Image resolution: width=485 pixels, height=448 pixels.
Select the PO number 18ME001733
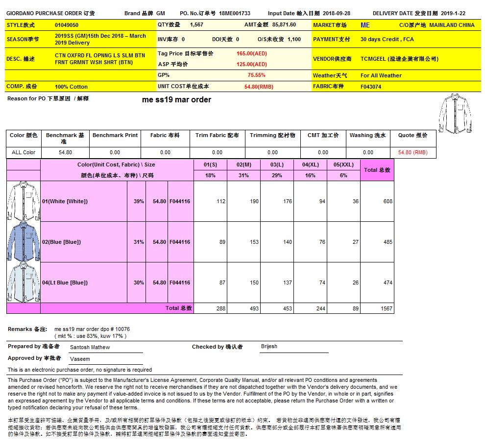(235, 13)
